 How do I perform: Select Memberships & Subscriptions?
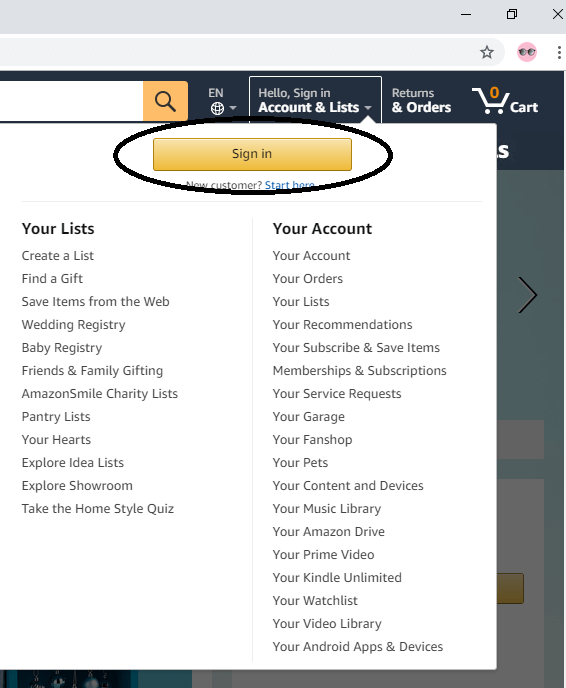pyautogui.click(x=359, y=371)
